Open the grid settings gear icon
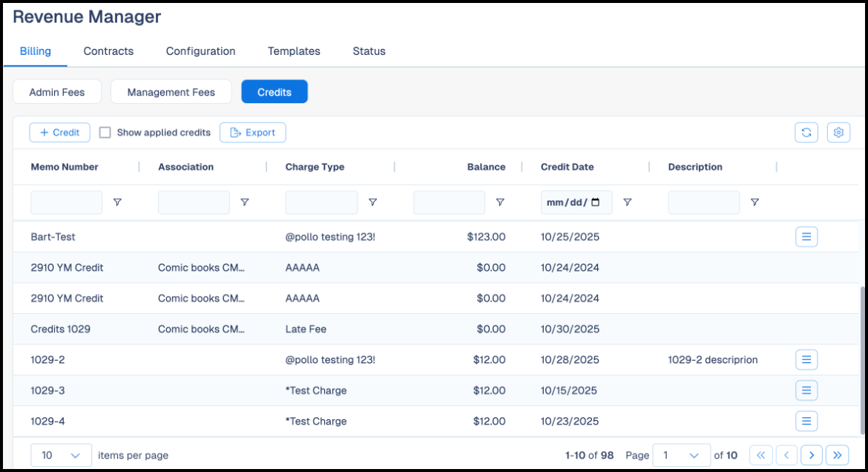Viewport: 868px width, 472px height. (838, 132)
